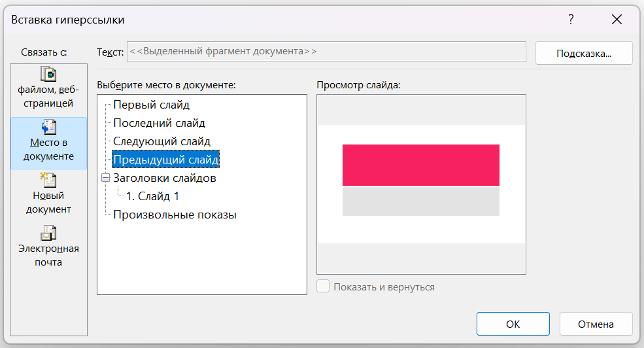
Task: Click the pink rectangle in the slide preview
Action: 421,165
